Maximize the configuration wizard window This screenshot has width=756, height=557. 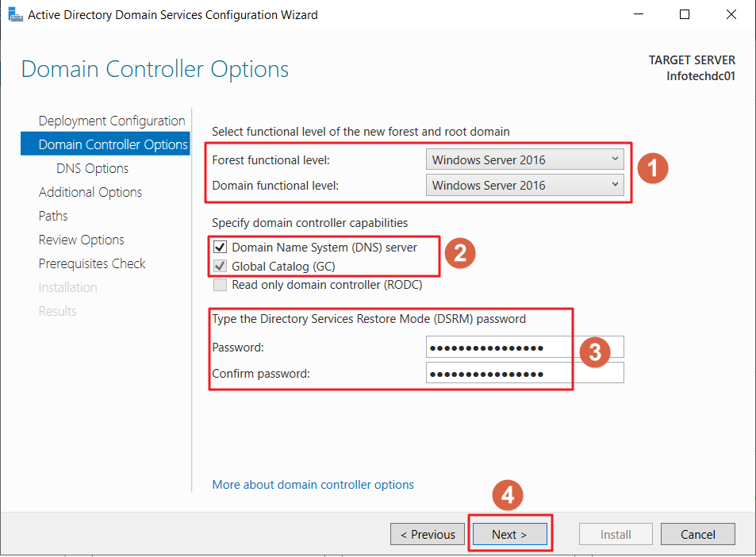pos(684,14)
